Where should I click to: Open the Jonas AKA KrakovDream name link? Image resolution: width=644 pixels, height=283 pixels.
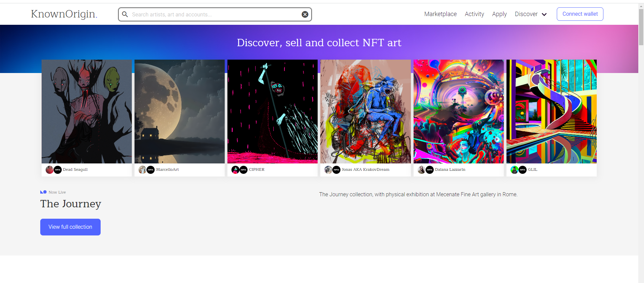coord(366,169)
